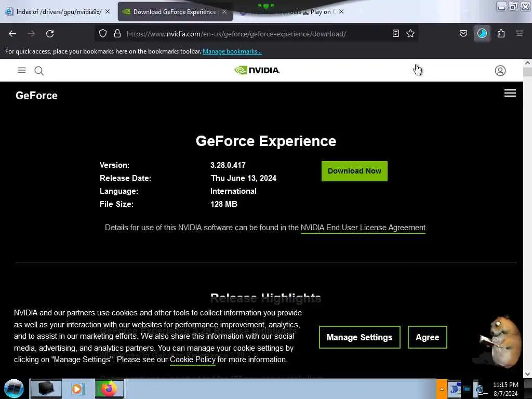
Task: Click the taskbar clock 11:15 PM
Action: [x=506, y=385]
